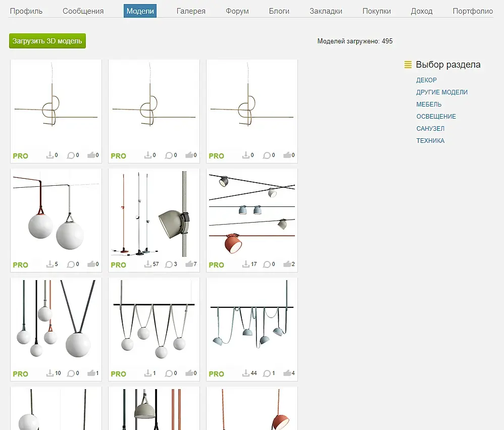Click download icon showing 10 on multi-globe pendants card

(50, 373)
